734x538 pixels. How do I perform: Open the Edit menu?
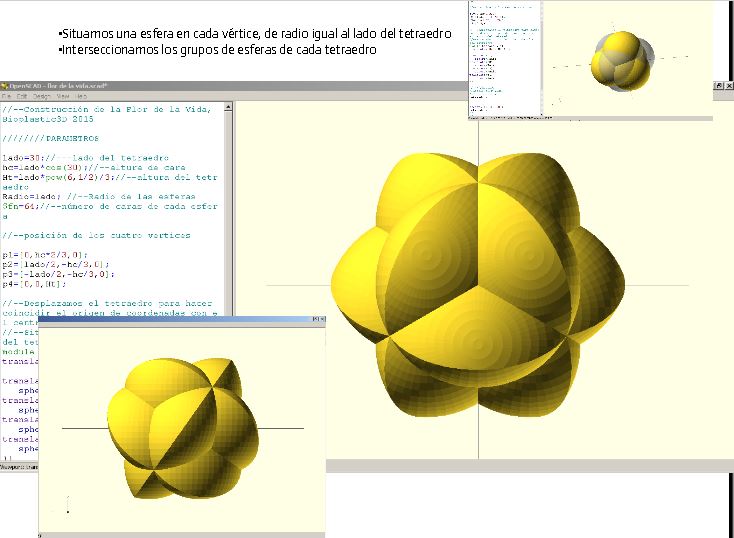(22, 96)
